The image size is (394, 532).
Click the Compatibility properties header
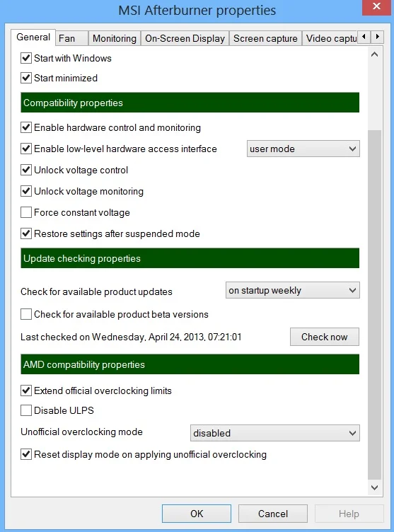pyautogui.click(x=190, y=103)
